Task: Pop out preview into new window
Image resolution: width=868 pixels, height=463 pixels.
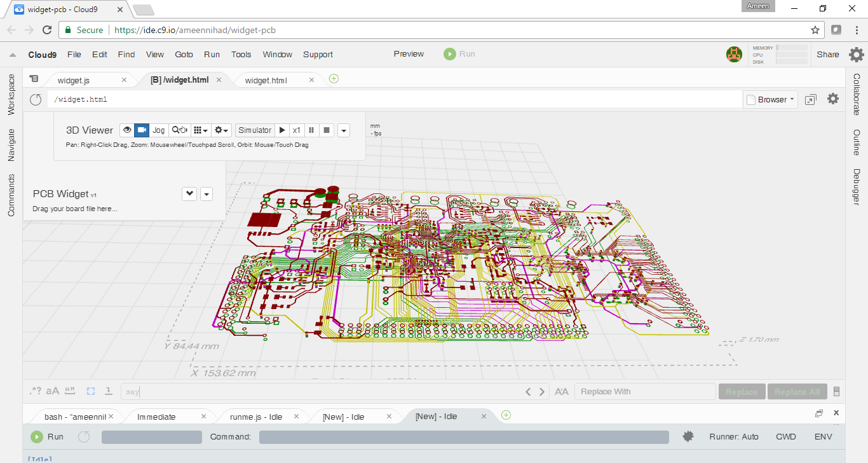Action: click(810, 100)
